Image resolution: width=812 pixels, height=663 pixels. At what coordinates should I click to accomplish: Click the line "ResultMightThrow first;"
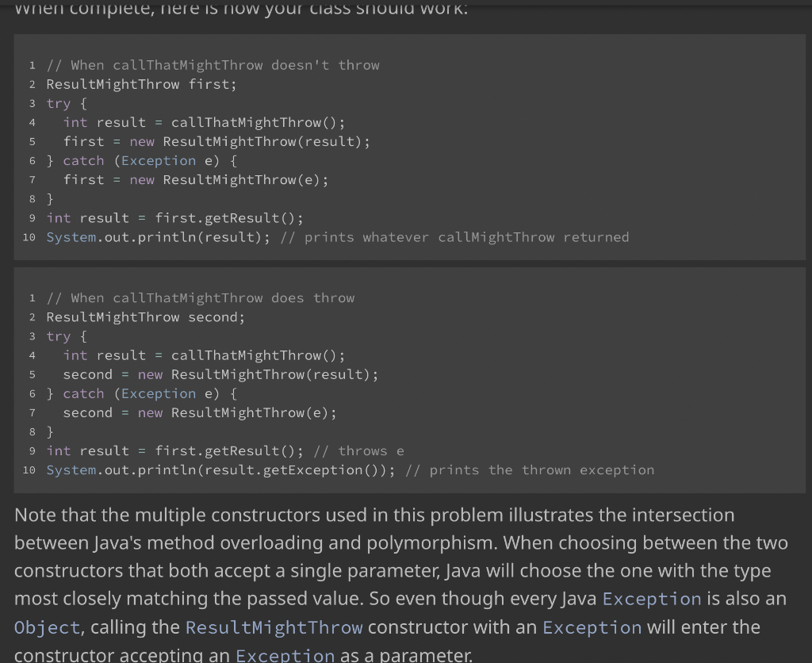coord(141,84)
